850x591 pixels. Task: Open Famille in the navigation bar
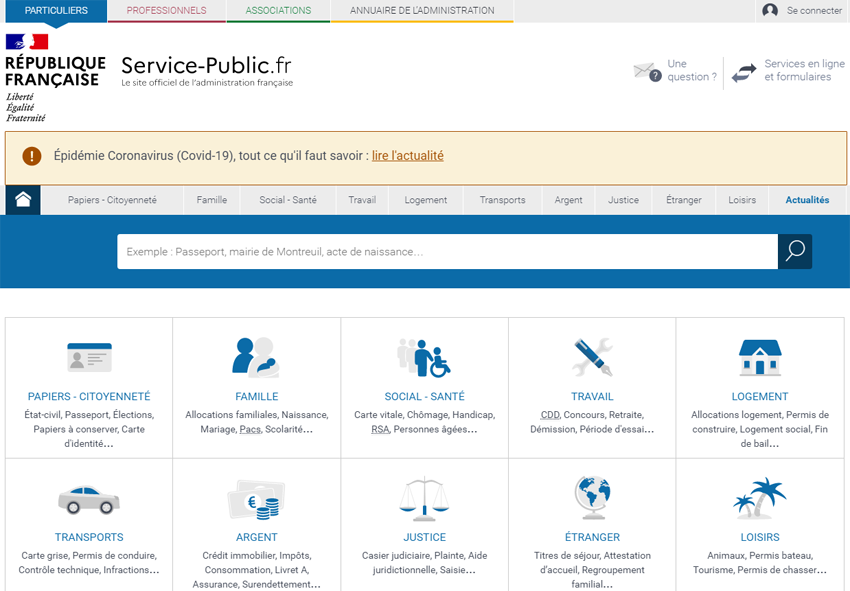pyautogui.click(x=211, y=200)
